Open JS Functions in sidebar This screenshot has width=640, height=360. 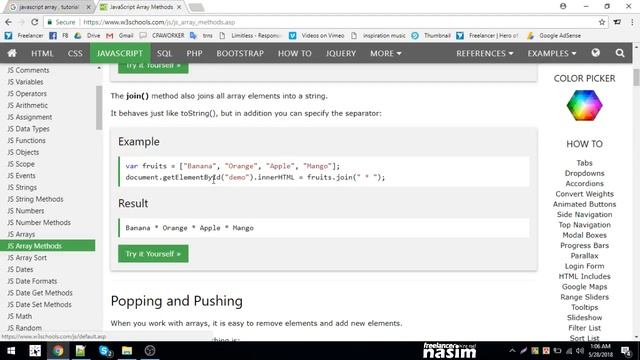(27, 140)
